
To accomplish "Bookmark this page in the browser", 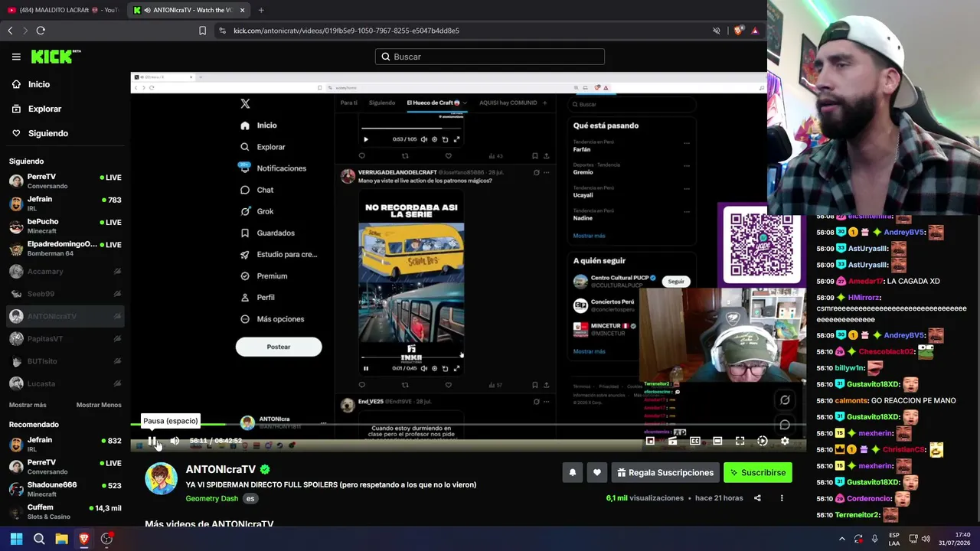I will [202, 31].
